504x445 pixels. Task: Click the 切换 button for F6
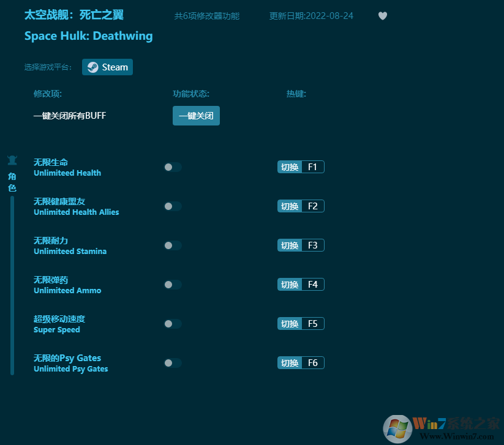(290, 363)
